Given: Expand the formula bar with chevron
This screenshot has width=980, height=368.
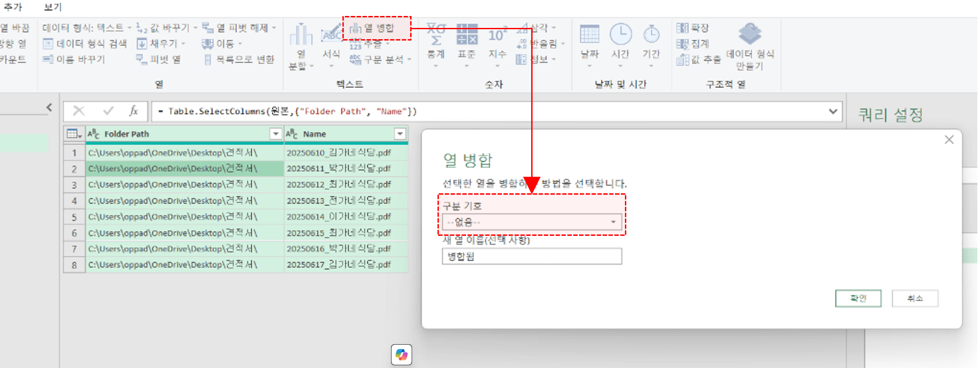Looking at the screenshot, I should [834, 111].
